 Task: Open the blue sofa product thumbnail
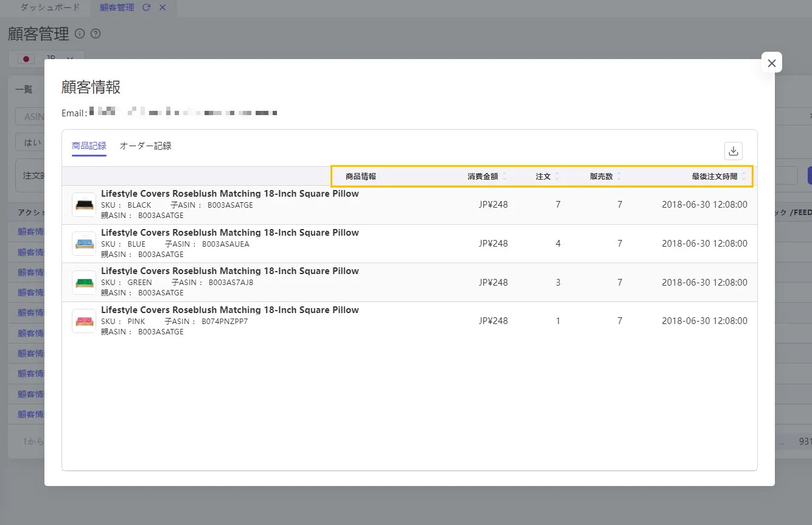point(84,244)
